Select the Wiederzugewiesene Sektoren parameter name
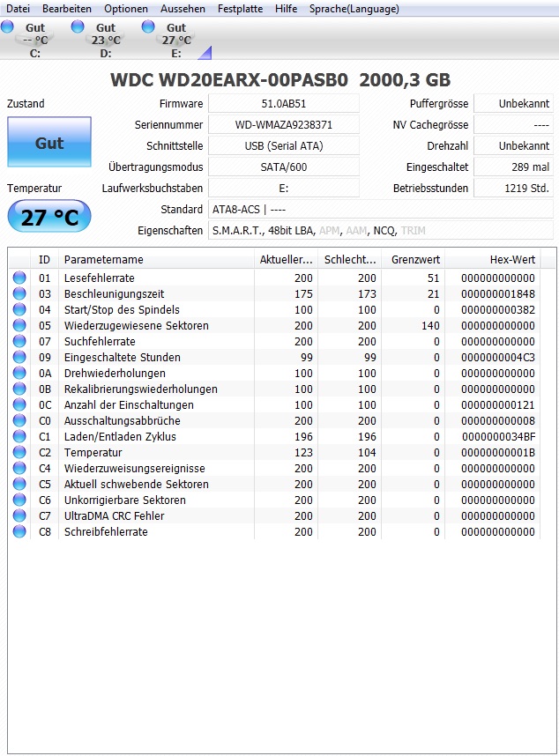This screenshot has height=756, width=559. pyautogui.click(x=137, y=326)
